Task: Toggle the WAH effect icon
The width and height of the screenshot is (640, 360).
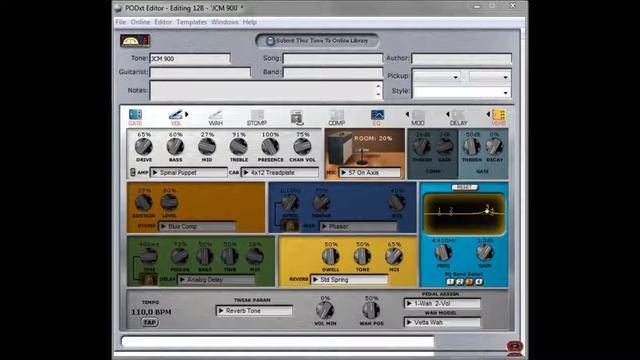Action: [216, 115]
